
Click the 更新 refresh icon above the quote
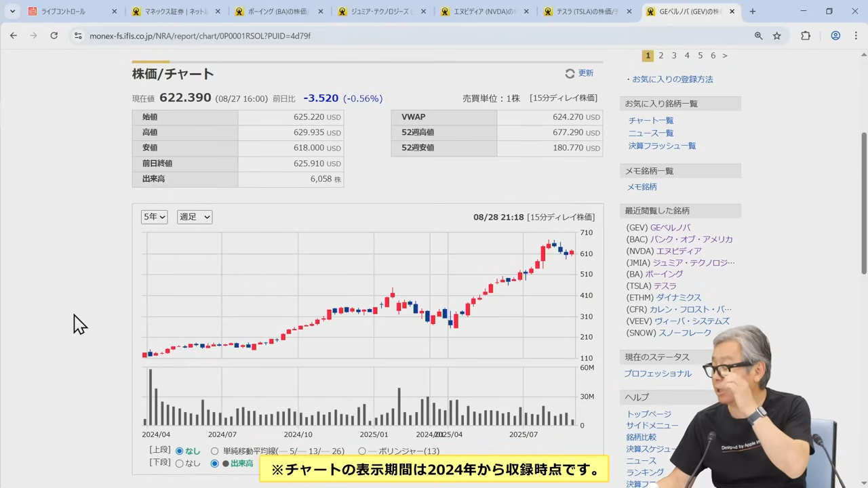coord(570,73)
